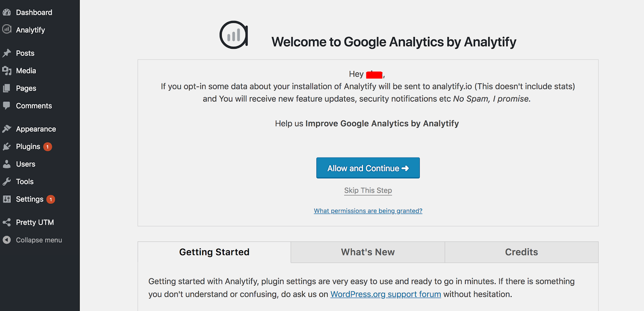The image size is (644, 311).
Task: Open the WordPress.org support forum link
Action: [385, 294]
